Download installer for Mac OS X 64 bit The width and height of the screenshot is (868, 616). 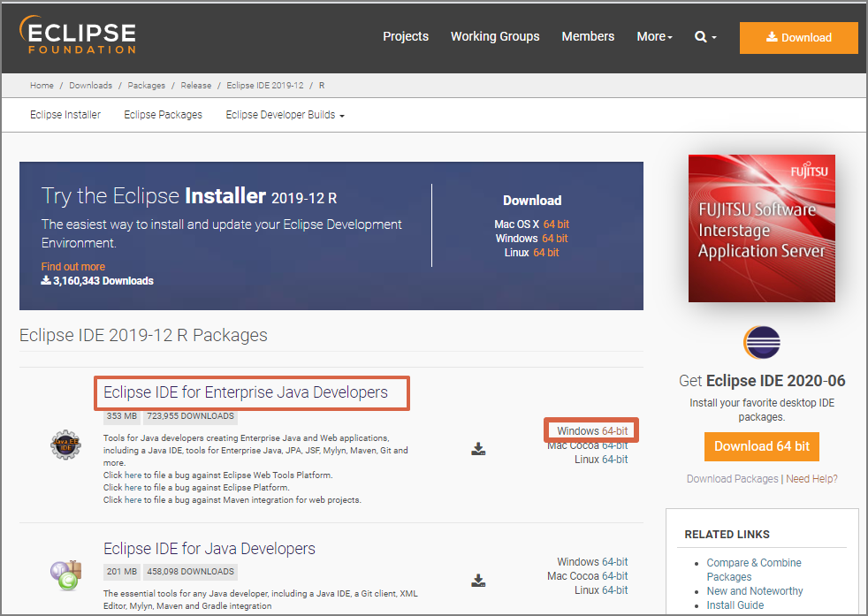click(x=556, y=224)
